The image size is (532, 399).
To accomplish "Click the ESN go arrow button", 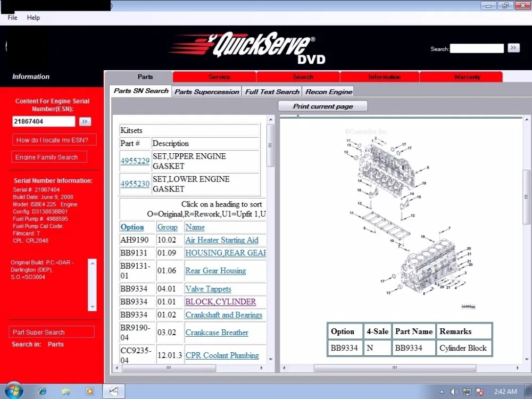I will pyautogui.click(x=85, y=121).
